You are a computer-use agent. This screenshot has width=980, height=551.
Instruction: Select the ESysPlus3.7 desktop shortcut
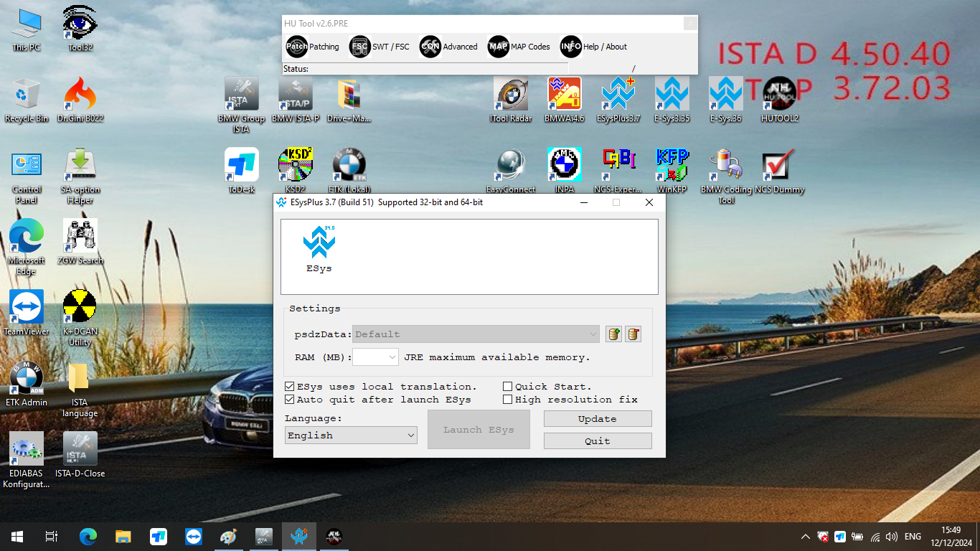coord(618,100)
